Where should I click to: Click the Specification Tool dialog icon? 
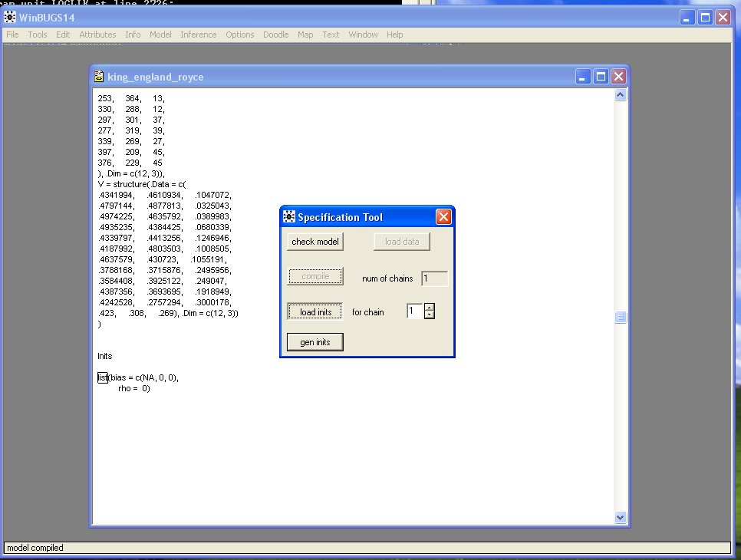pos(289,217)
